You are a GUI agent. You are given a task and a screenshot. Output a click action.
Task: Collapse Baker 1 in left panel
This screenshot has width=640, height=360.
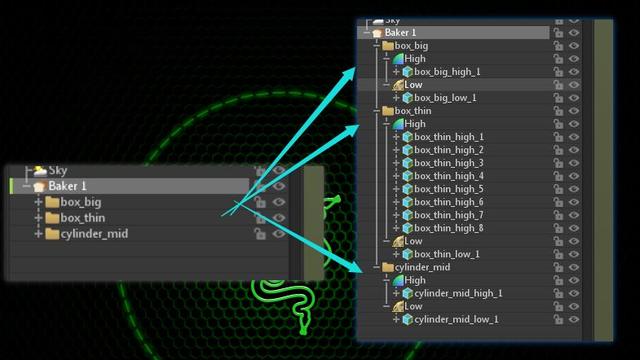coord(26,187)
